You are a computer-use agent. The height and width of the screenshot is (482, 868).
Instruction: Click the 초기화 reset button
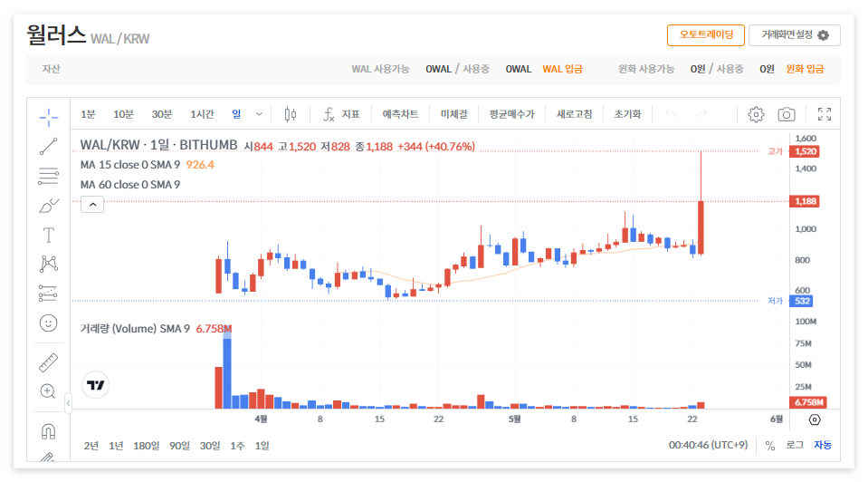point(627,114)
